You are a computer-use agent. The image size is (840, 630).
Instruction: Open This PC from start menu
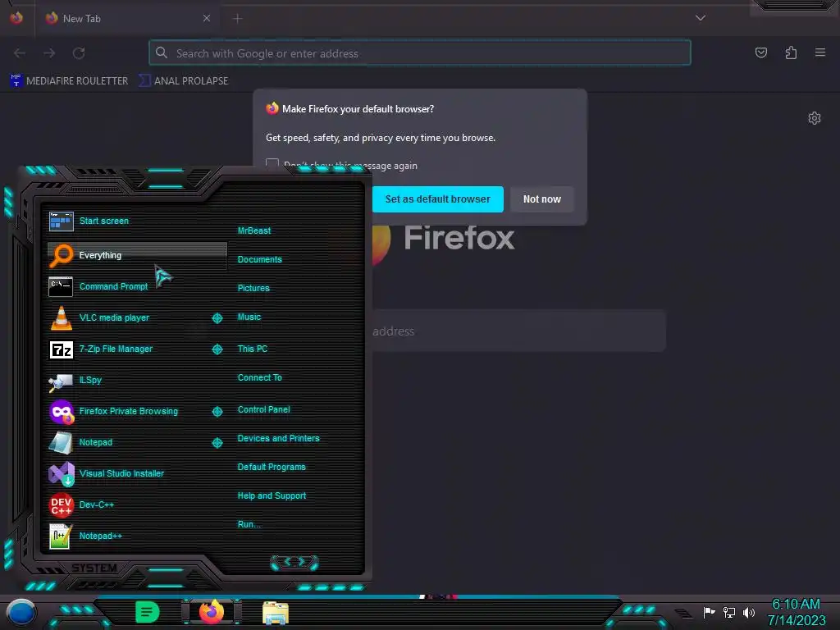(x=253, y=348)
